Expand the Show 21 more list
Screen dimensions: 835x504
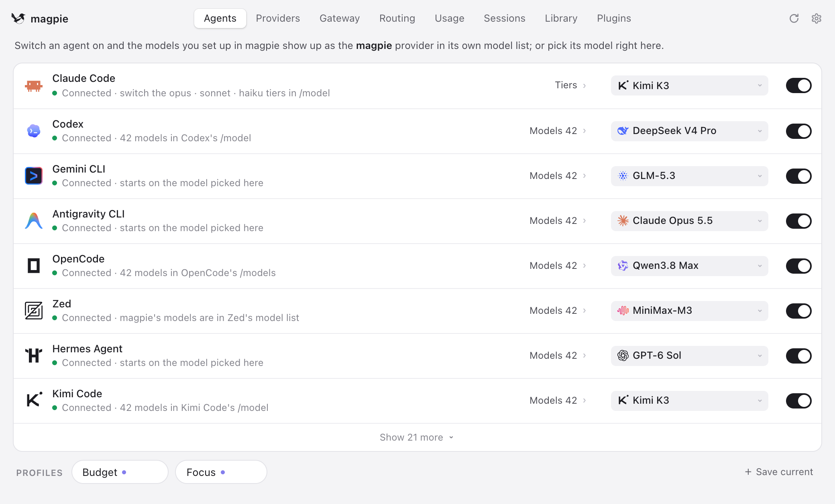pyautogui.click(x=417, y=437)
